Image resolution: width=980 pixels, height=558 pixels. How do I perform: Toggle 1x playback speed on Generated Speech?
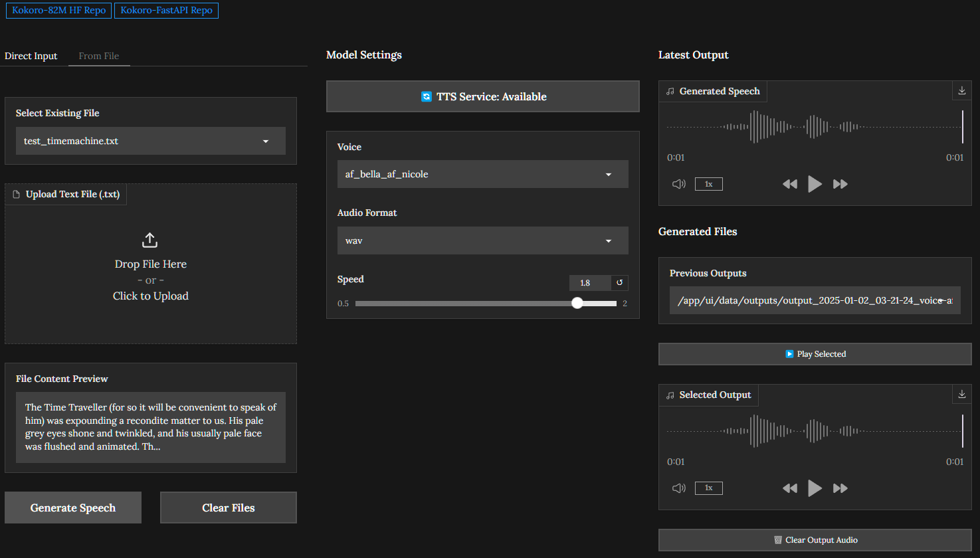point(708,184)
